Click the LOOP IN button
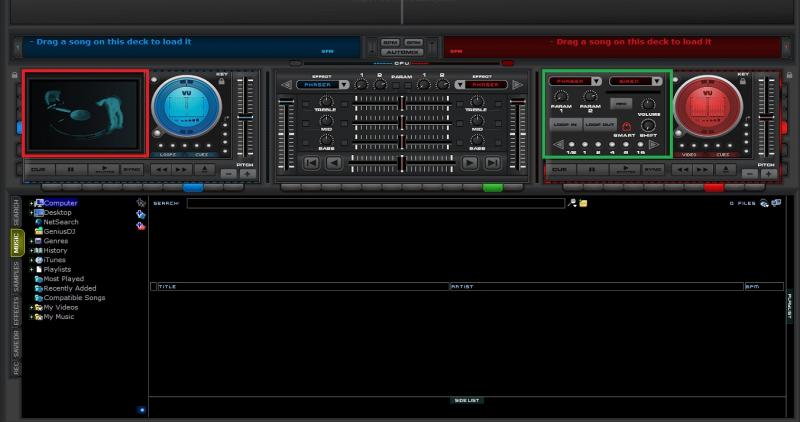The width and height of the screenshot is (800, 422). pyautogui.click(x=565, y=125)
